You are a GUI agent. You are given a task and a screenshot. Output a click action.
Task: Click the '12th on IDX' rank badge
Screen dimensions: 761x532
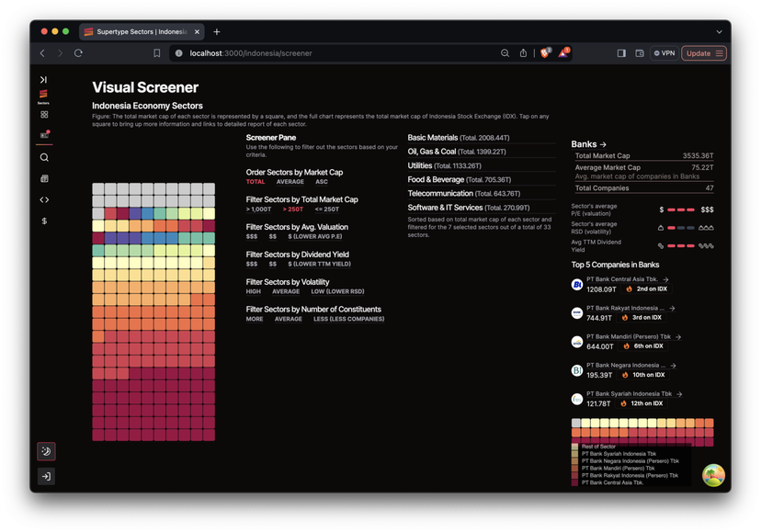(x=642, y=403)
